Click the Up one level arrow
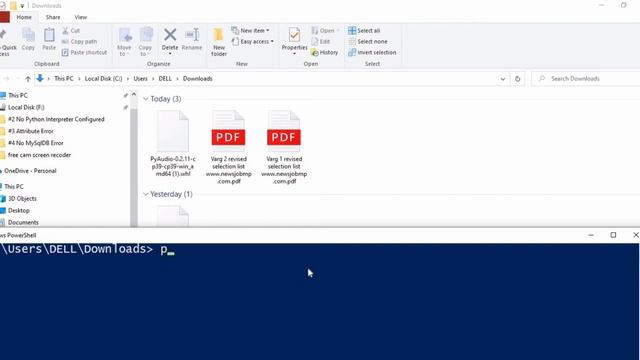The height and width of the screenshot is (360, 640). [x=28, y=79]
